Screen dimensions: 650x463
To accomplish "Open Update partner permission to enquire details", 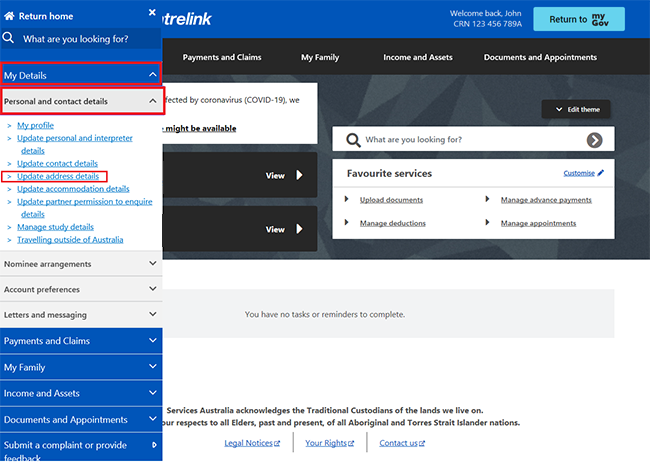I will coord(85,208).
